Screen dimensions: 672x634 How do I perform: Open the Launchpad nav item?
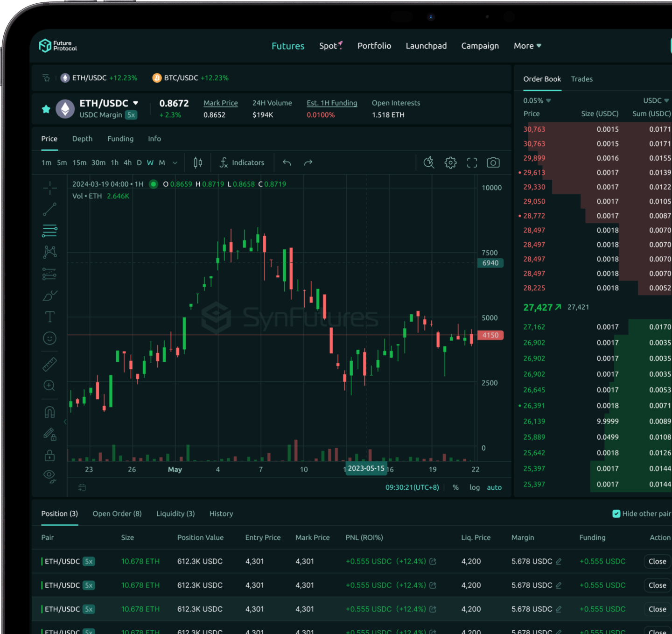(x=426, y=46)
